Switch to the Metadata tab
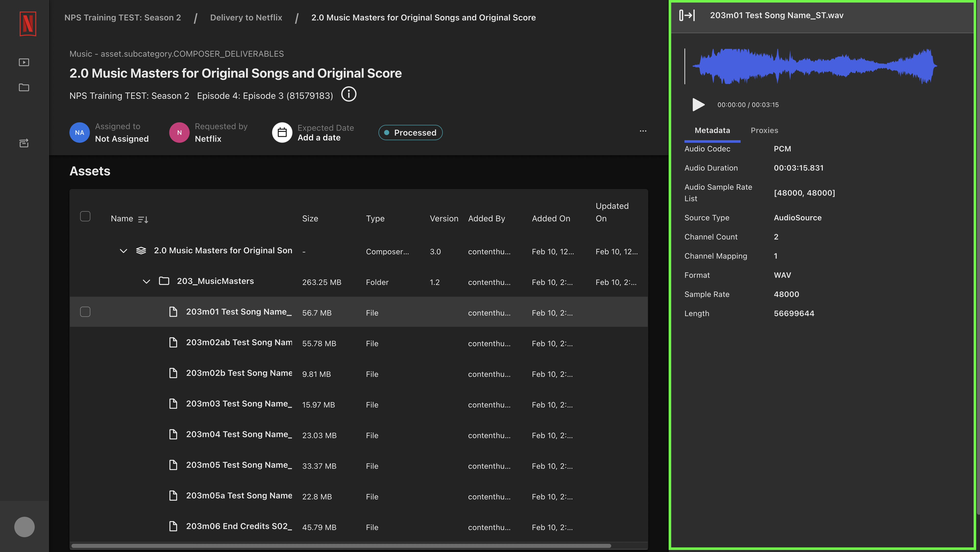This screenshot has height=552, width=980. click(712, 130)
